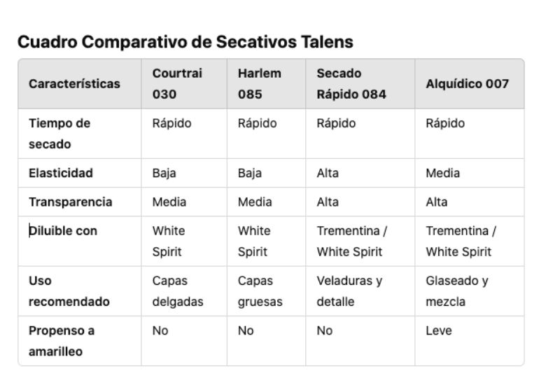Click the Capas gruesas cell
The width and height of the screenshot is (546, 392).
[260, 291]
